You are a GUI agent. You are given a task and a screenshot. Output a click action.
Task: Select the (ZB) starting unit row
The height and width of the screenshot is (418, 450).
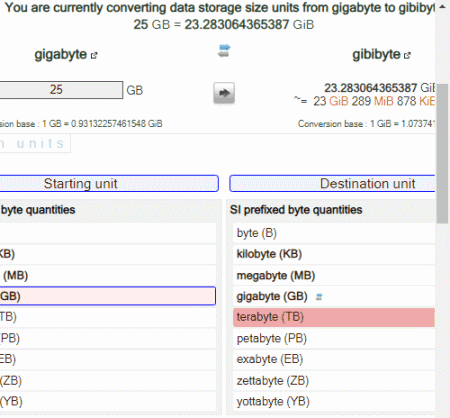point(108,381)
